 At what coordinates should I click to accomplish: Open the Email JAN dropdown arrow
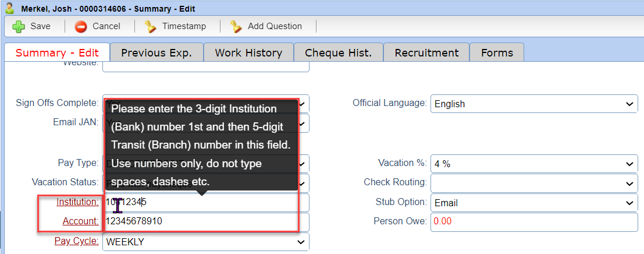[x=303, y=122]
